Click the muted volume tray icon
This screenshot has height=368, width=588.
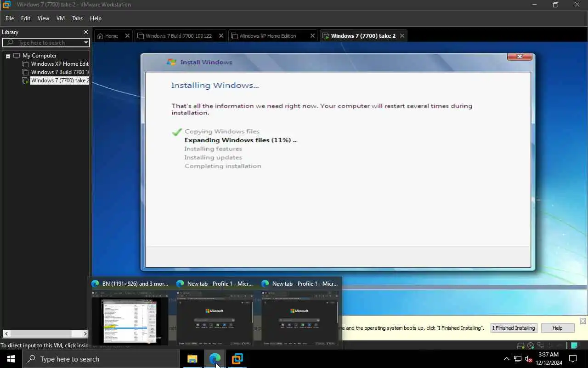528,359
